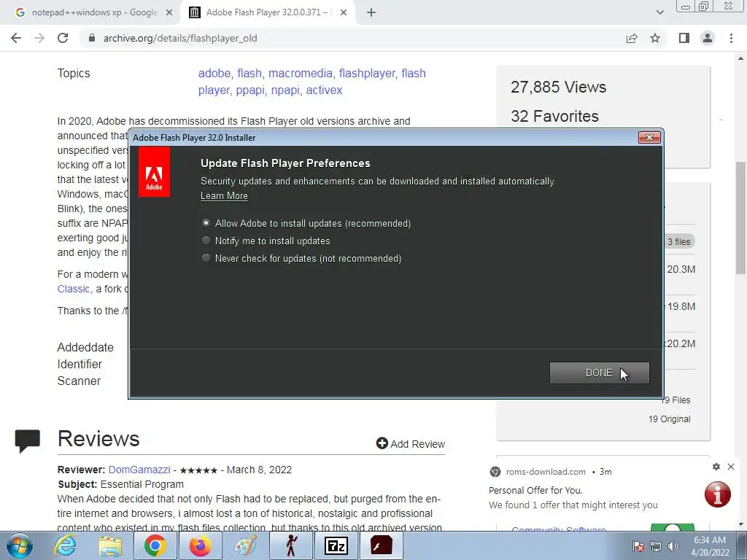Close the notepad++ Google search tab
Viewport: 747px width, 560px height.
[169, 12]
